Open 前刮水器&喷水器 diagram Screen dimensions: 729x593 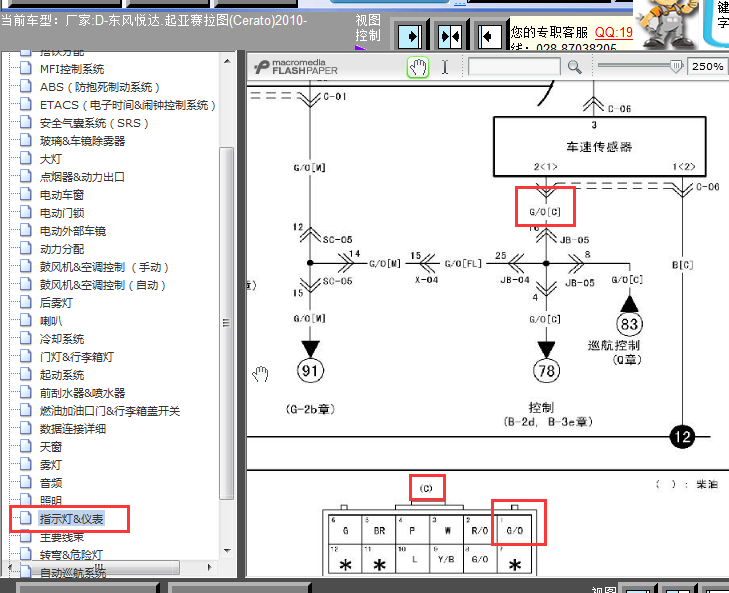(x=82, y=393)
